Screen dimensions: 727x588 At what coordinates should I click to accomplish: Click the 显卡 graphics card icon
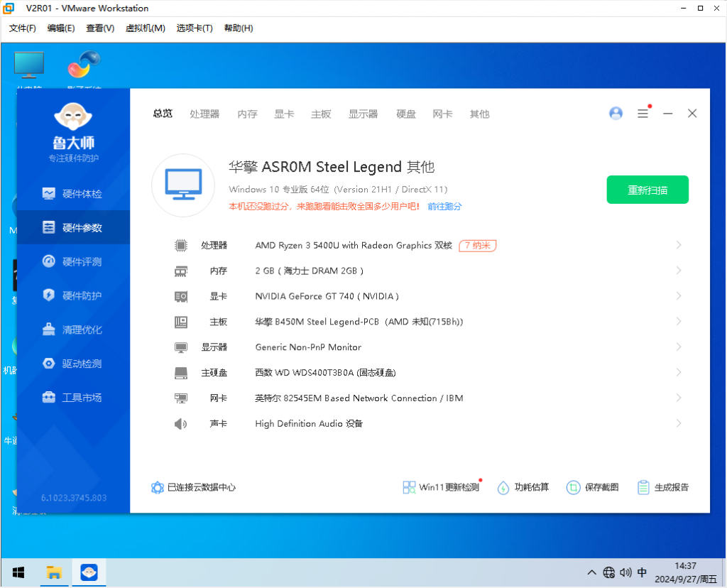(x=181, y=296)
